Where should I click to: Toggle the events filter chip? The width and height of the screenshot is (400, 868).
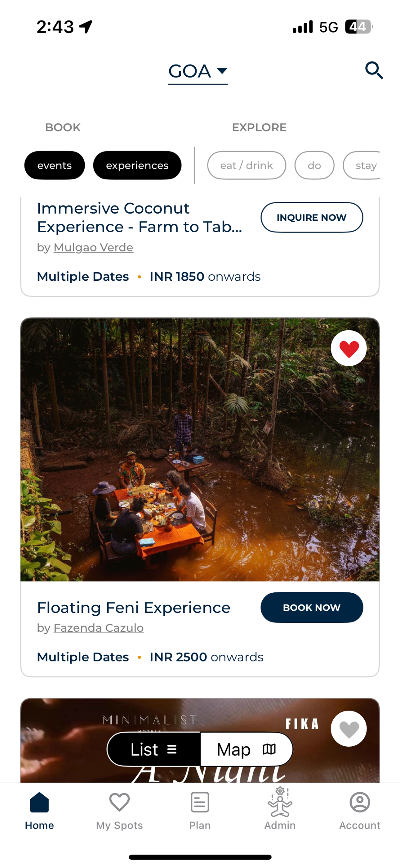55,165
